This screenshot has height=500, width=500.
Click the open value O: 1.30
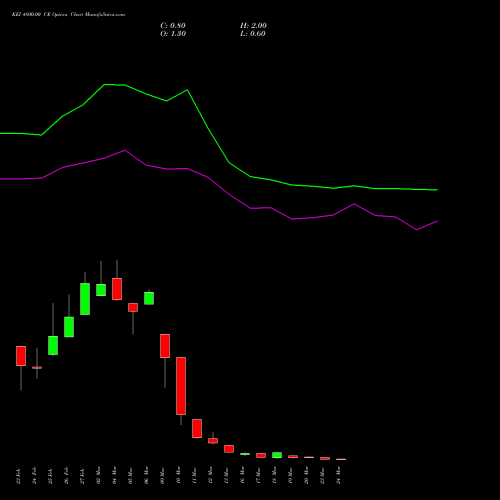(173, 34)
